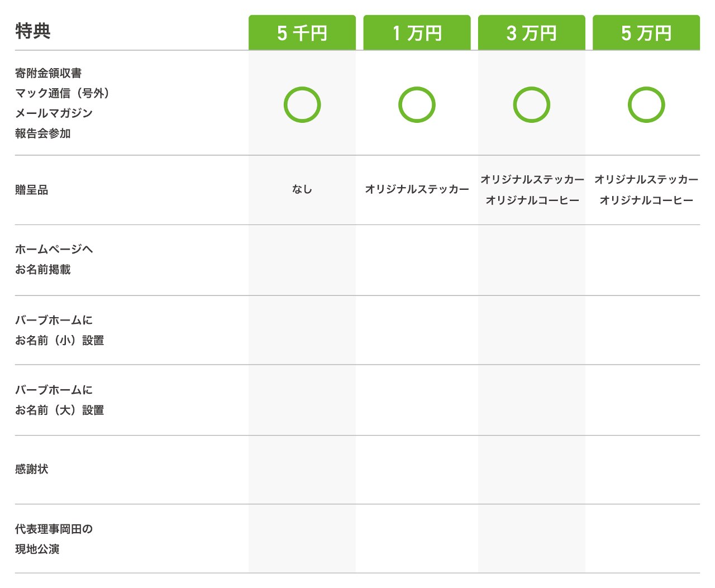Click the マック通信（号外） label
The image size is (715, 588).
(x=62, y=93)
